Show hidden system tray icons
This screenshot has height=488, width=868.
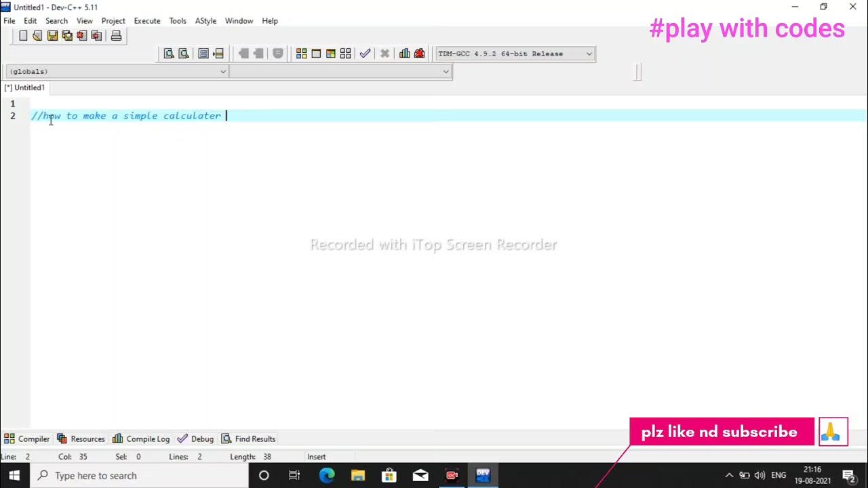(729, 475)
